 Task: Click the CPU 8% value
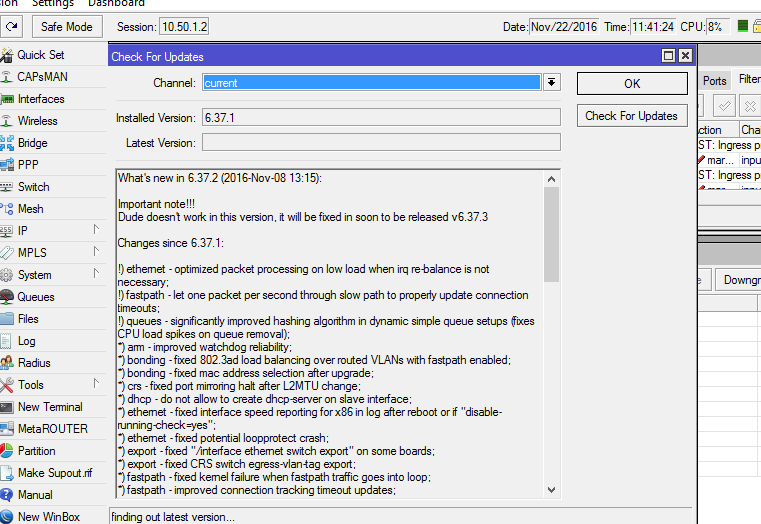pyautogui.click(x=718, y=27)
